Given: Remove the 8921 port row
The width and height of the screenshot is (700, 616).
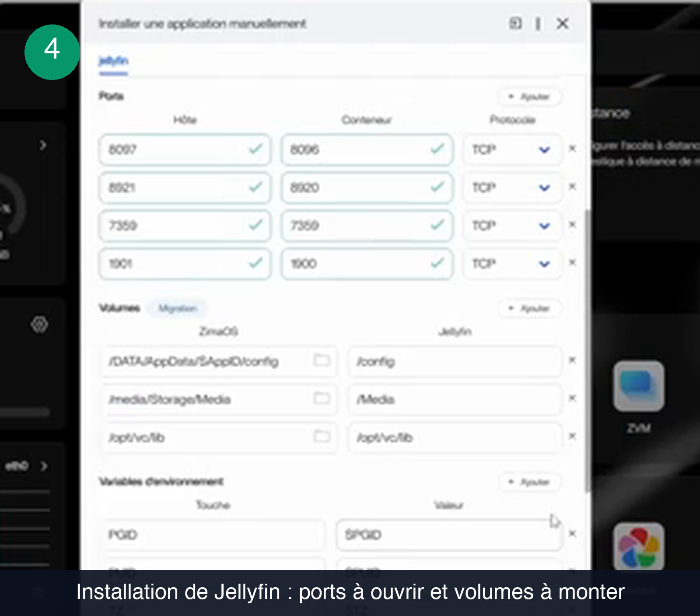Looking at the screenshot, I should pos(572,187).
